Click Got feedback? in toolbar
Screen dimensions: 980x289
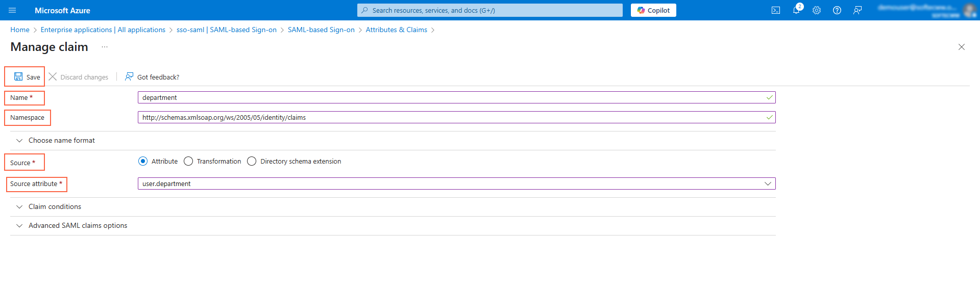point(152,77)
